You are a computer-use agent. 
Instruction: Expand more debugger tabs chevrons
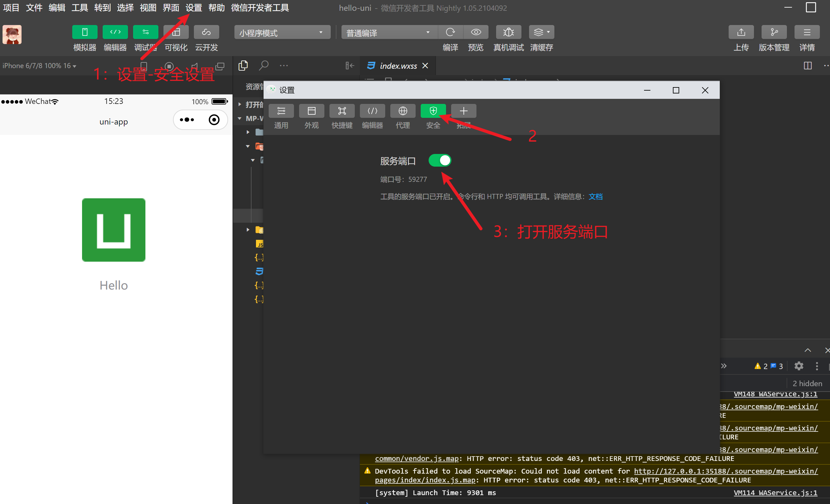(724, 366)
